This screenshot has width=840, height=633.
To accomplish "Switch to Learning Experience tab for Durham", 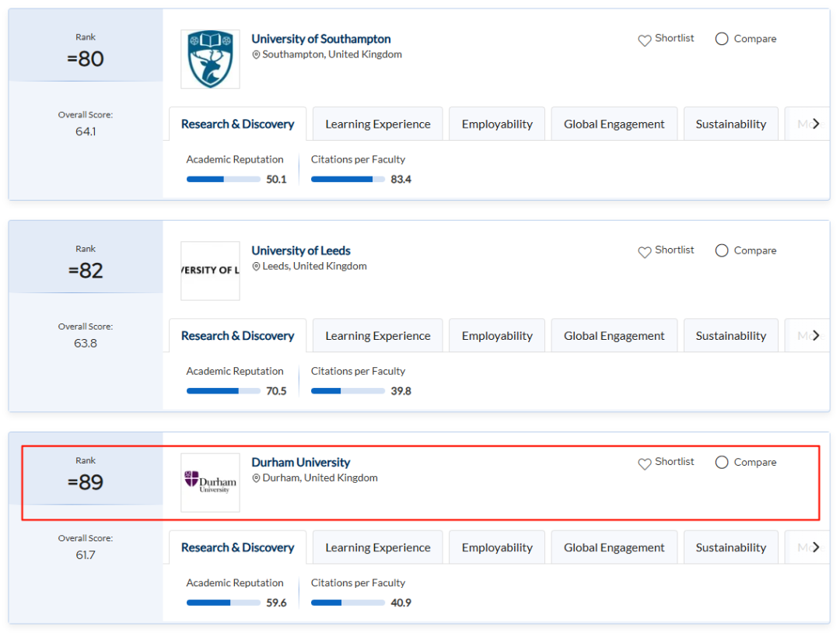I will (378, 547).
